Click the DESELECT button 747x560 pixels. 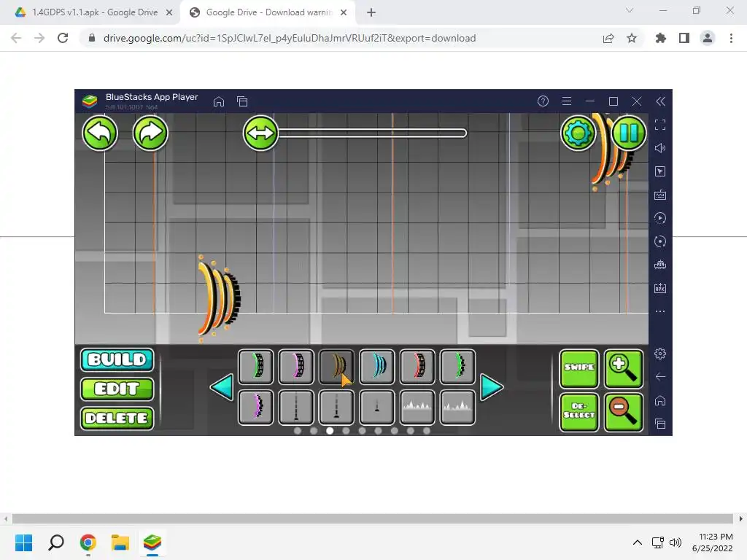578,412
